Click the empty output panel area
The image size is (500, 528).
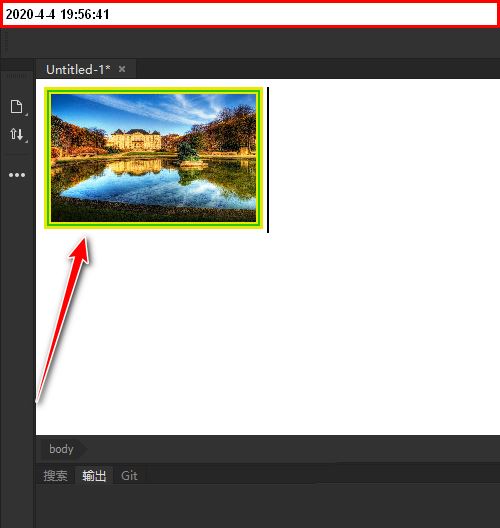[x=268, y=506]
